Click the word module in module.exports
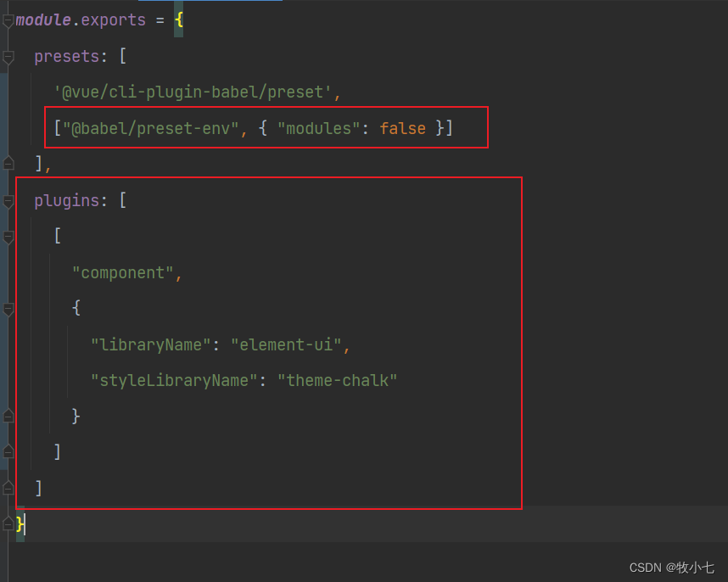728x582 pixels. [x=43, y=20]
